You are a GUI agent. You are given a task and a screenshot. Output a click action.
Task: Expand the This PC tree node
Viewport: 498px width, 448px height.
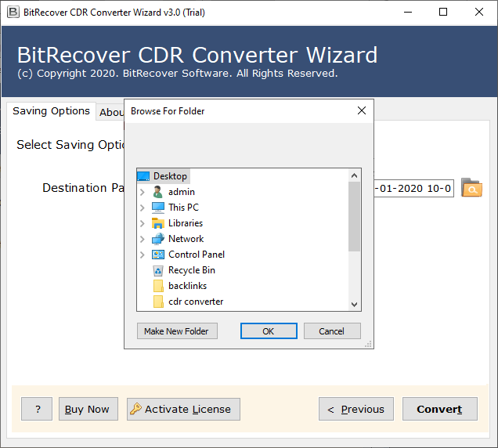click(x=142, y=208)
